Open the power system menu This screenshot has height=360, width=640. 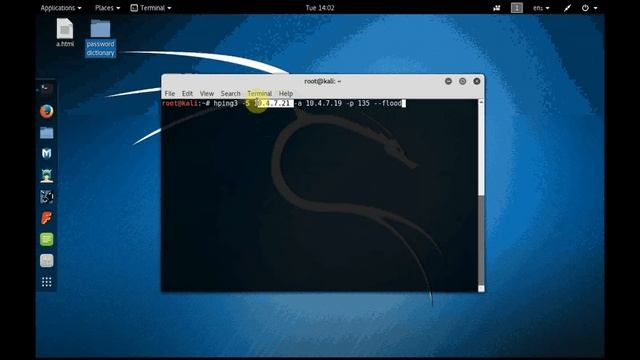pyautogui.click(x=589, y=8)
